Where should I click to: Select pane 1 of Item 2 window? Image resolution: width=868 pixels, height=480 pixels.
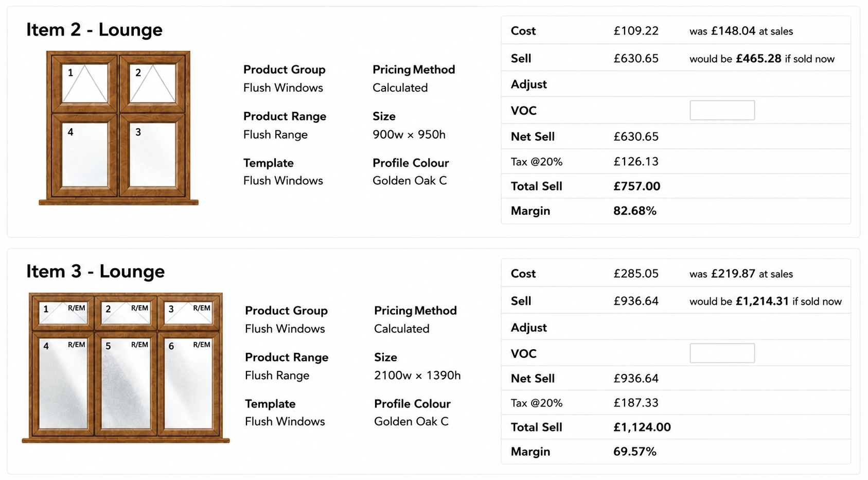[85, 83]
